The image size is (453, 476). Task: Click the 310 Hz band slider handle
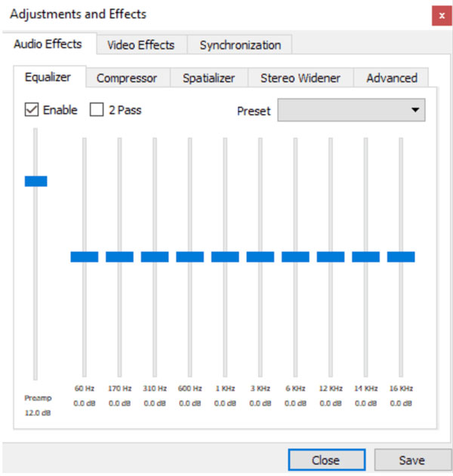[x=155, y=256]
